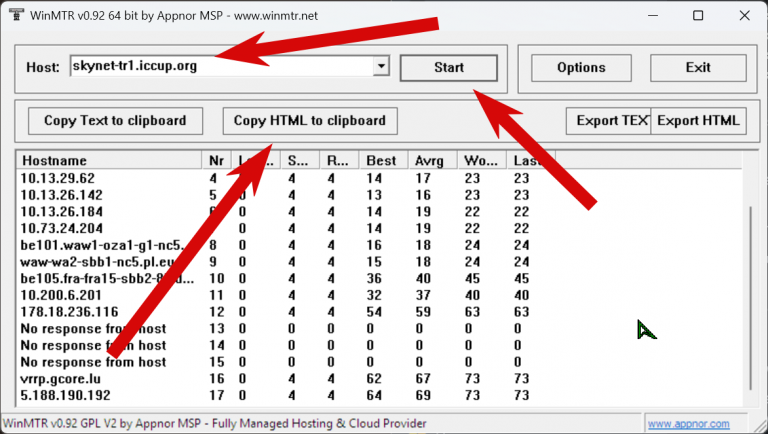Minimize the WinMTR window

pyautogui.click(x=653, y=15)
